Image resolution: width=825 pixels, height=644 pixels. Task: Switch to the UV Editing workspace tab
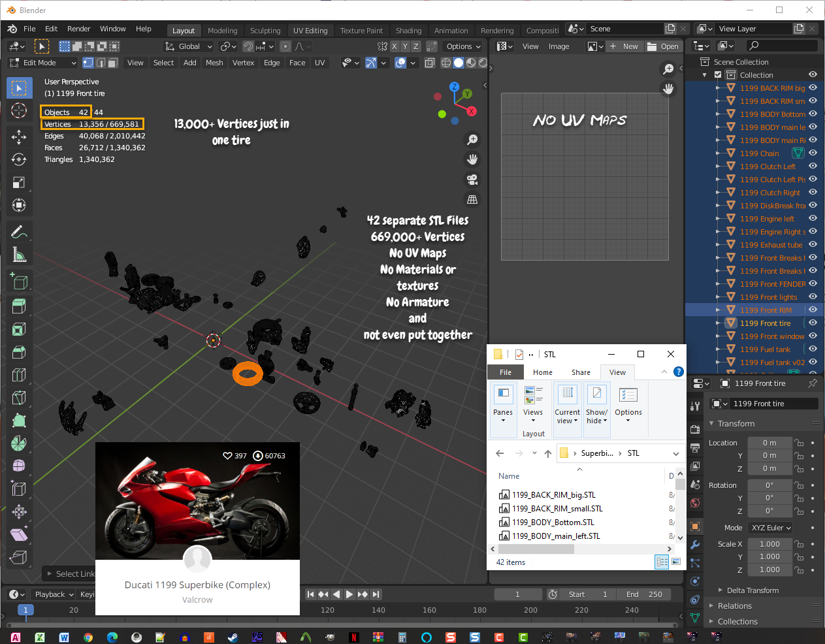click(x=310, y=31)
